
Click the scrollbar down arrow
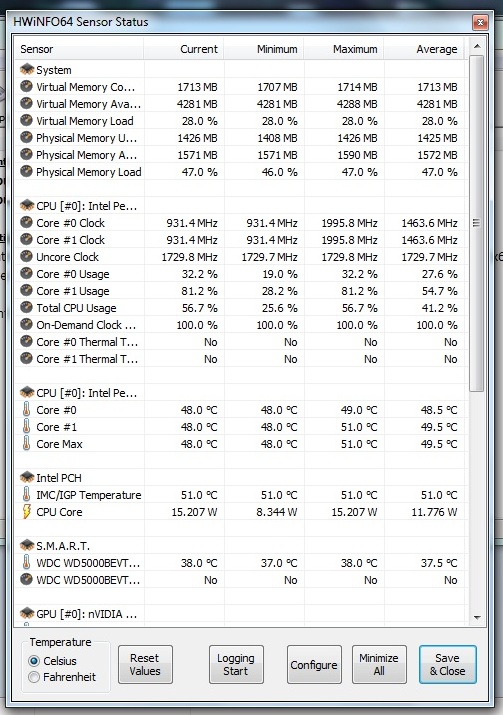click(x=477, y=617)
